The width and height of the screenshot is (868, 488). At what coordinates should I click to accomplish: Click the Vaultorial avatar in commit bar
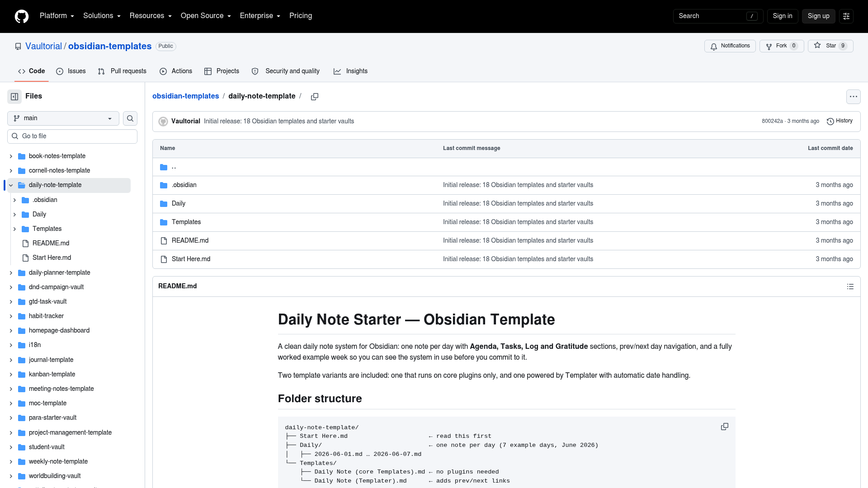pos(163,121)
